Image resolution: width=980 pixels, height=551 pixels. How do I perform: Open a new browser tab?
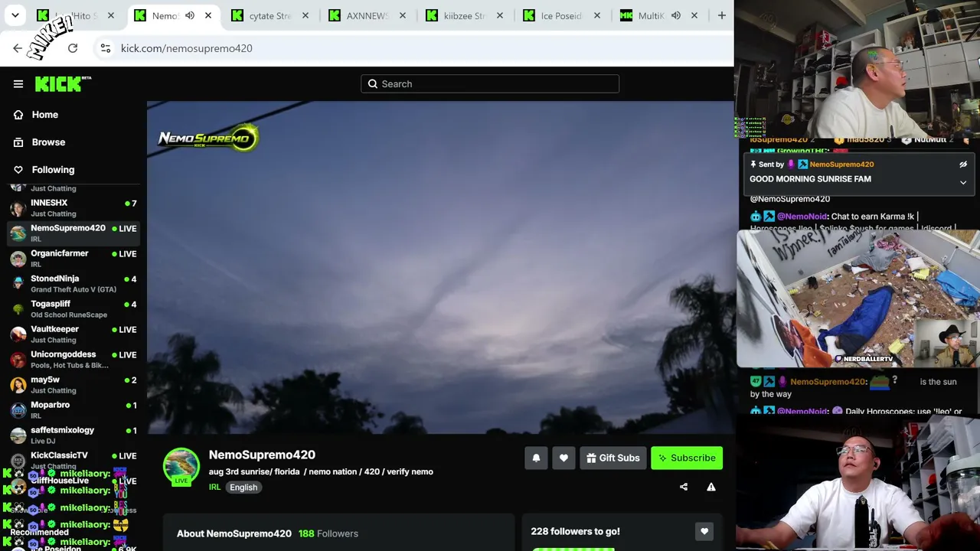click(x=721, y=15)
